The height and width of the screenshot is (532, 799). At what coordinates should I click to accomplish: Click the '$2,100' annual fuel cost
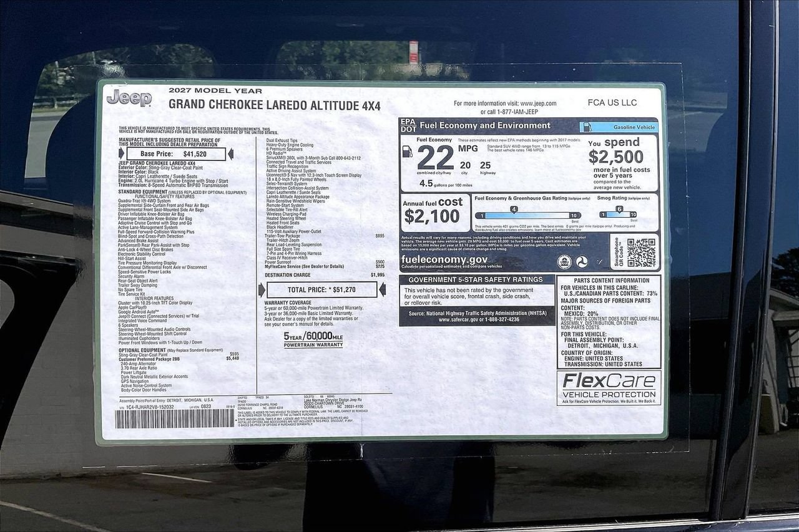pyautogui.click(x=431, y=216)
